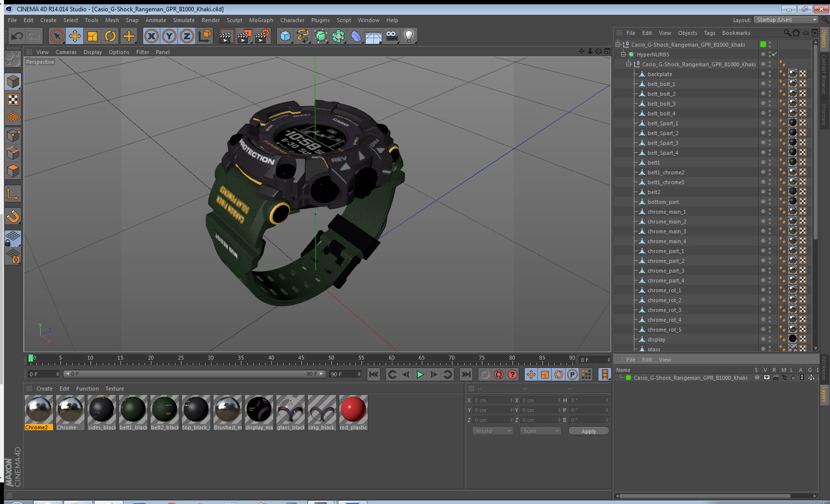Open the material manager Texture menu

point(115,389)
